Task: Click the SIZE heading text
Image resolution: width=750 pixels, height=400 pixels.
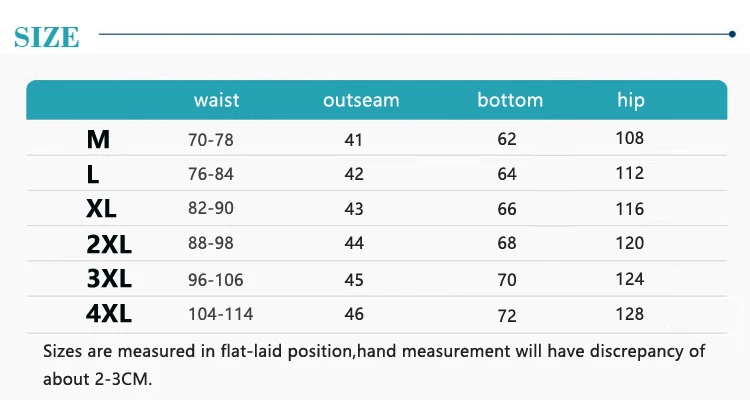Action: (x=46, y=37)
